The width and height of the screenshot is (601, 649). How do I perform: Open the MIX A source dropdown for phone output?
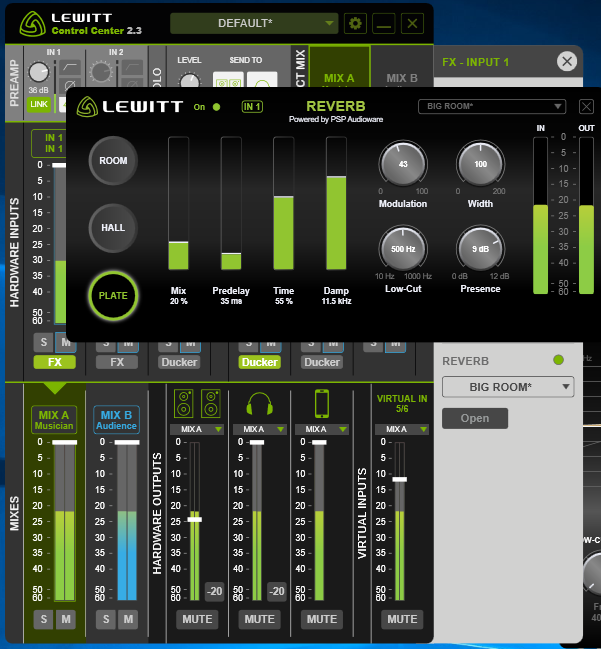click(322, 430)
